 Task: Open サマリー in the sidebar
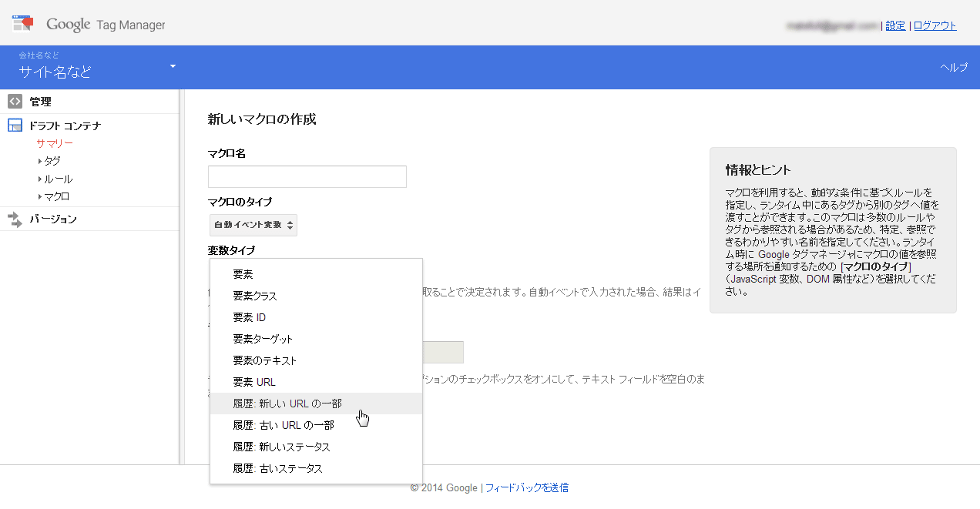[55, 143]
